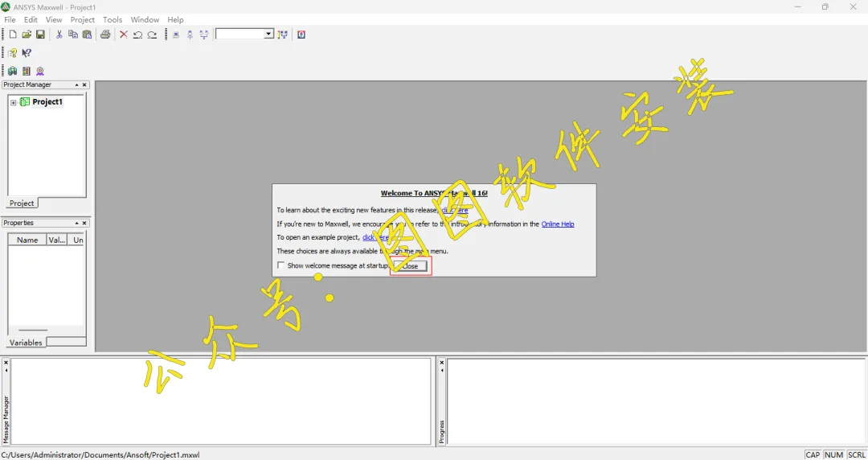Viewport: 868px width, 460px height.
Task: Close the Progress panel
Action: pyautogui.click(x=442, y=363)
